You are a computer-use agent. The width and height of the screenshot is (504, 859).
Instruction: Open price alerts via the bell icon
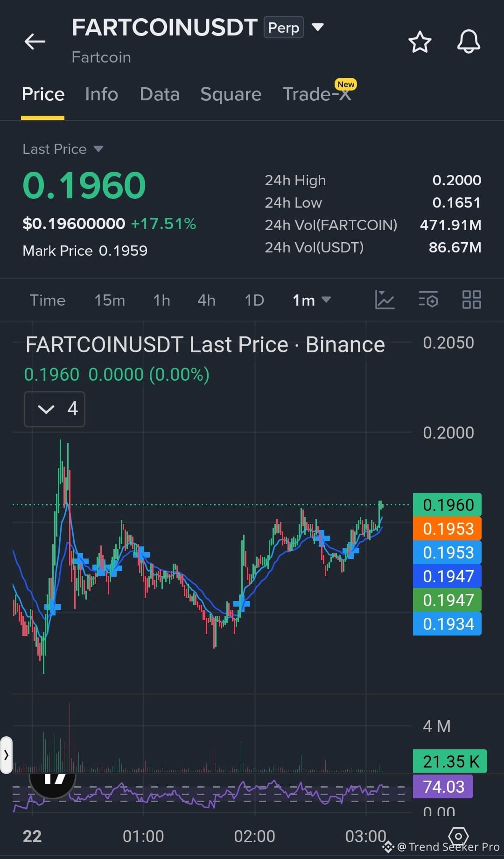click(469, 42)
